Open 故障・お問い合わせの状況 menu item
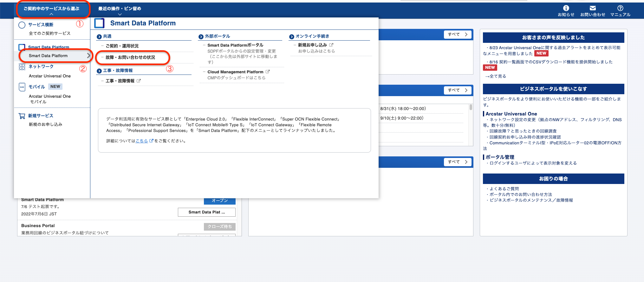Image resolution: width=644 pixels, height=282 pixels. (130, 57)
